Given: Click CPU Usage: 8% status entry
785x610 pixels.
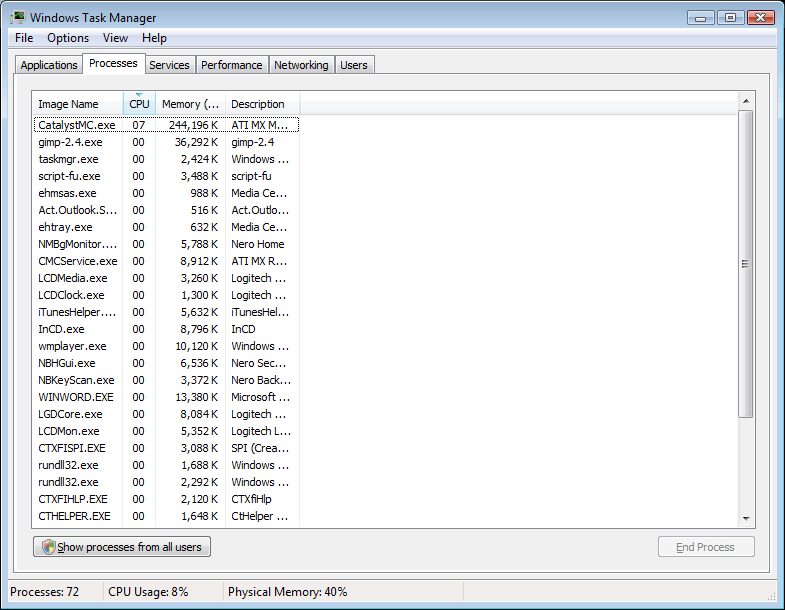Looking at the screenshot, I should [148, 592].
